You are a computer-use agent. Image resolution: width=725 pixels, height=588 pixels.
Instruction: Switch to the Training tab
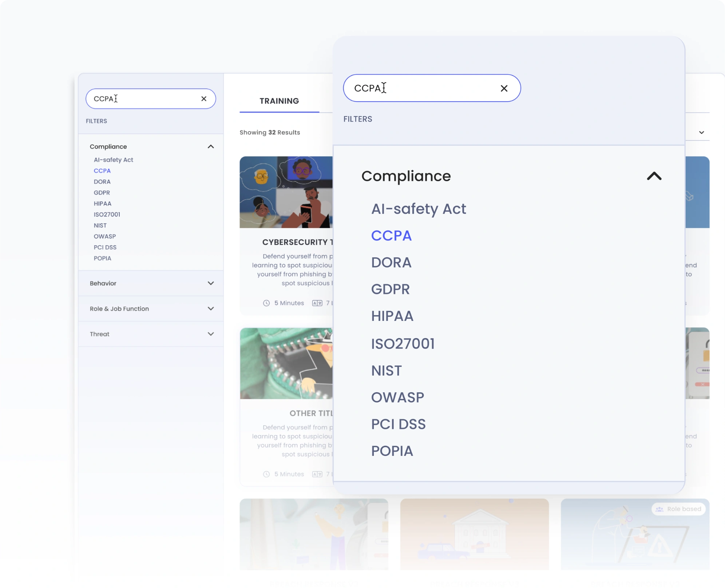[x=279, y=100]
